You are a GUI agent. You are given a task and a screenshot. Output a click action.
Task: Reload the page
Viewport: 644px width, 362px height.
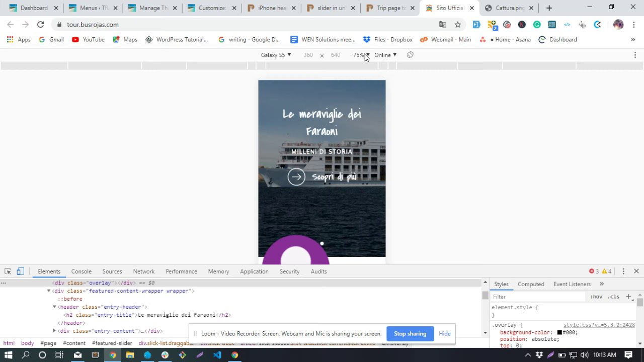40,25
